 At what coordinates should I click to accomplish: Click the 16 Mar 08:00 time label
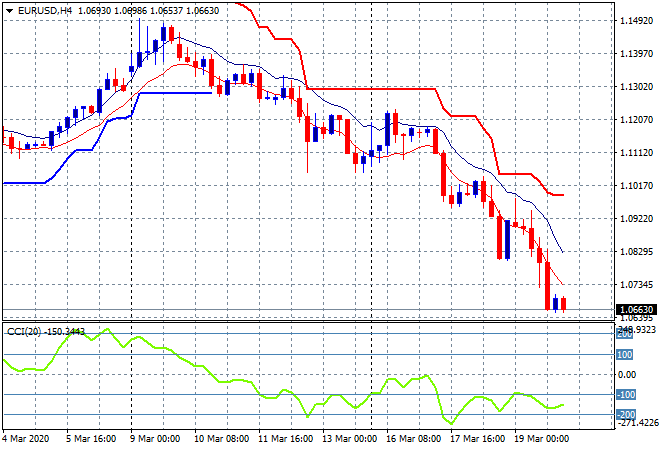pyautogui.click(x=416, y=438)
